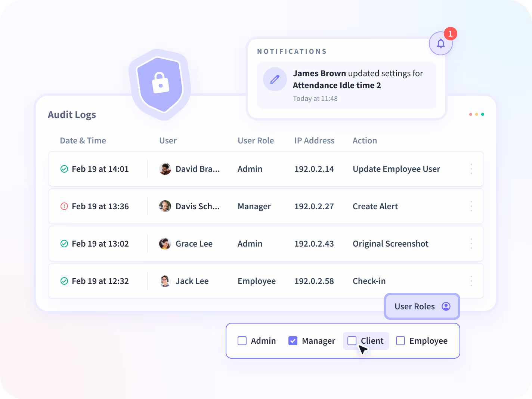Image resolution: width=532 pixels, height=399 pixels.
Task: Enable the Employee role checkbox
Action: point(400,341)
